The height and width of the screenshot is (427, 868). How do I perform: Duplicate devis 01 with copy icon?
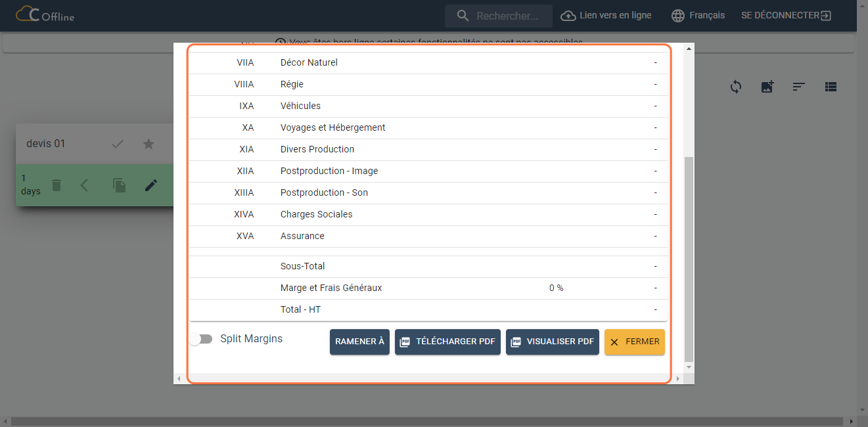coord(120,185)
